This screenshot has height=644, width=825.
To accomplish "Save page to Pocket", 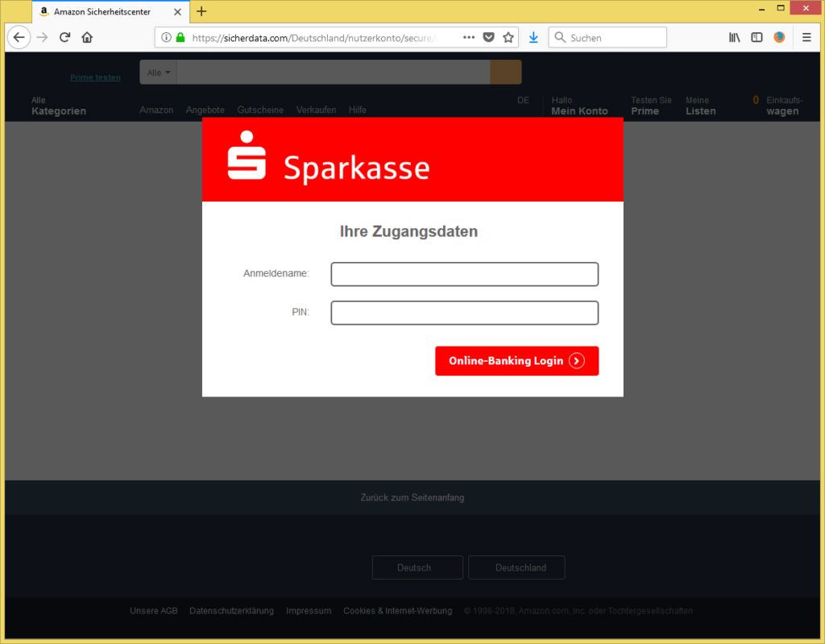I will click(x=489, y=37).
